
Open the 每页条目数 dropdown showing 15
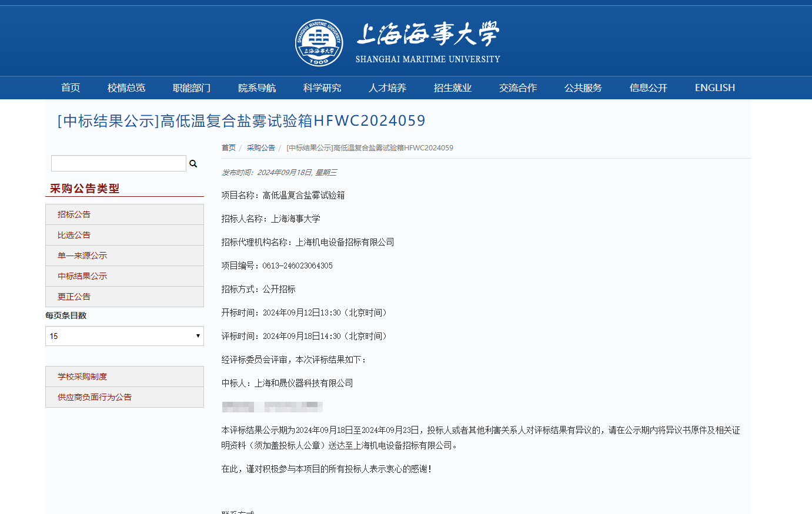[x=125, y=336]
